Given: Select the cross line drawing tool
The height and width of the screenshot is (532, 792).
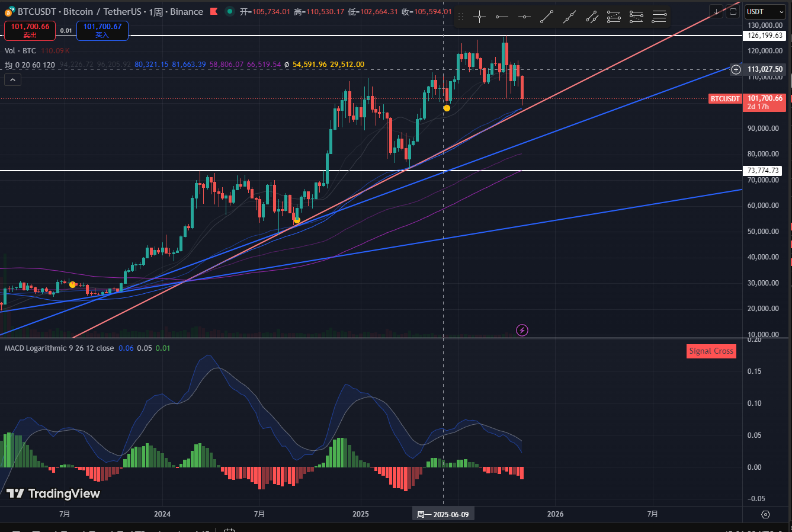Looking at the screenshot, I should (x=479, y=17).
